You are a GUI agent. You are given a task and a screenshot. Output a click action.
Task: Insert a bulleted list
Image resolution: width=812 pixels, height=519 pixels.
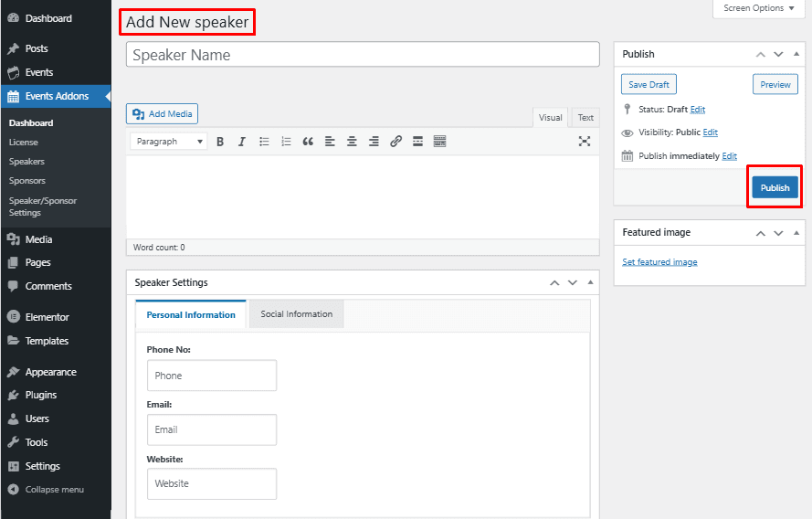tap(264, 142)
